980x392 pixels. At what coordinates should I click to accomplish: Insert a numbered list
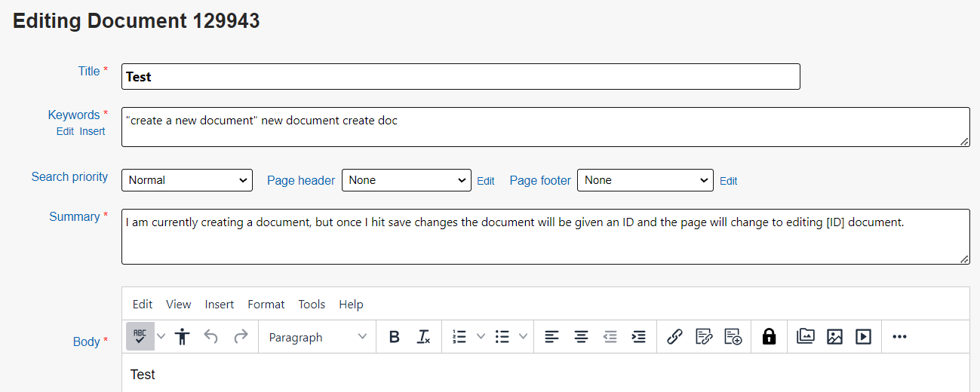tap(459, 337)
